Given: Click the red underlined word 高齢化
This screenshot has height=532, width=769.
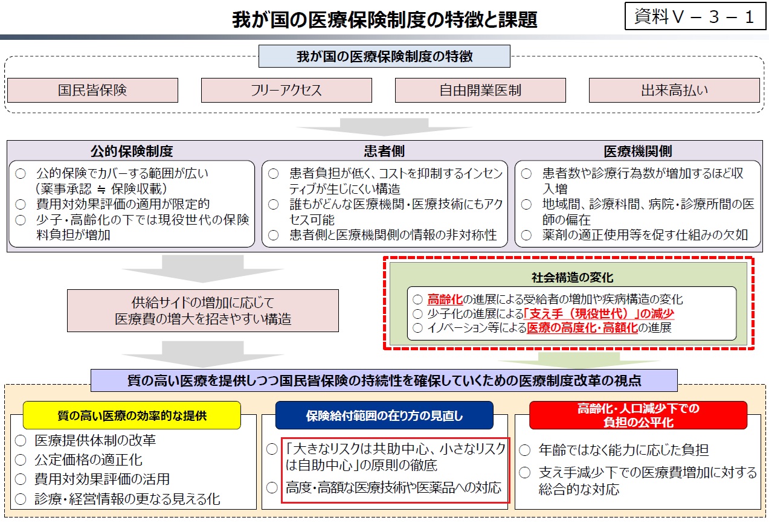Looking at the screenshot, I should pos(445,299).
